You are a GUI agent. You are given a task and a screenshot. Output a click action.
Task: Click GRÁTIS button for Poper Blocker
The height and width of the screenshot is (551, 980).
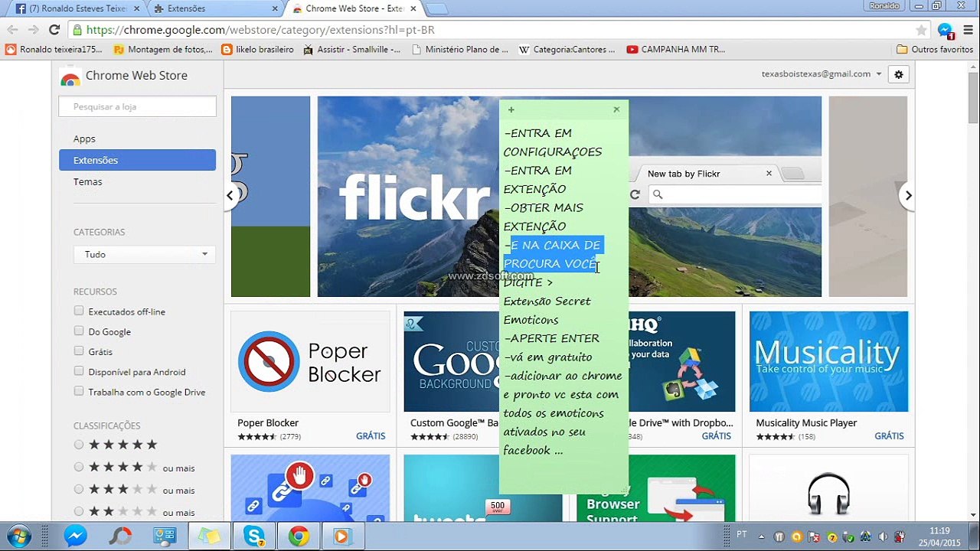[x=371, y=435]
